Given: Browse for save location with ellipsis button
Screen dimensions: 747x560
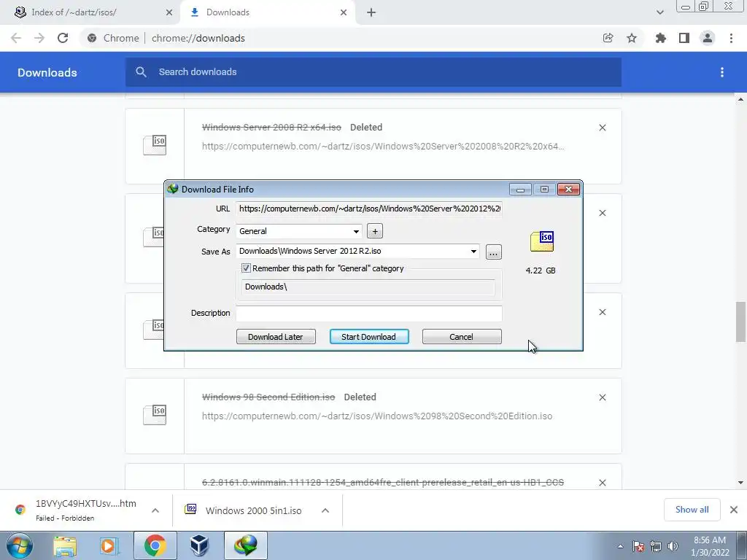Looking at the screenshot, I should coord(494,252).
